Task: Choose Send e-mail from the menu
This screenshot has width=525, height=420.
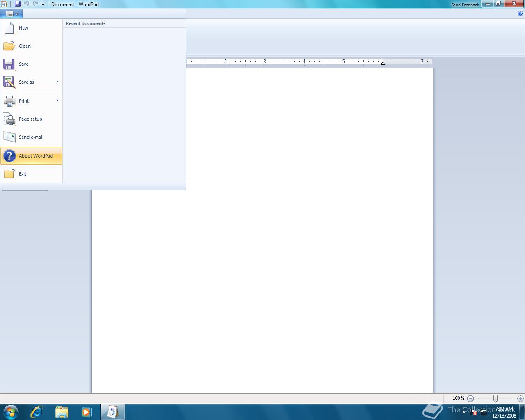Action: click(x=31, y=137)
